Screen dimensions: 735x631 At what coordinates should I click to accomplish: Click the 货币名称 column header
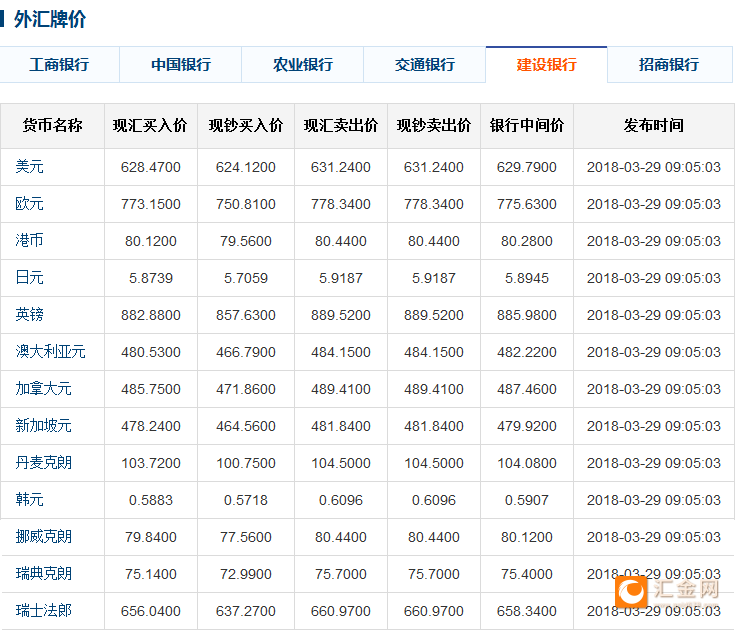point(52,126)
